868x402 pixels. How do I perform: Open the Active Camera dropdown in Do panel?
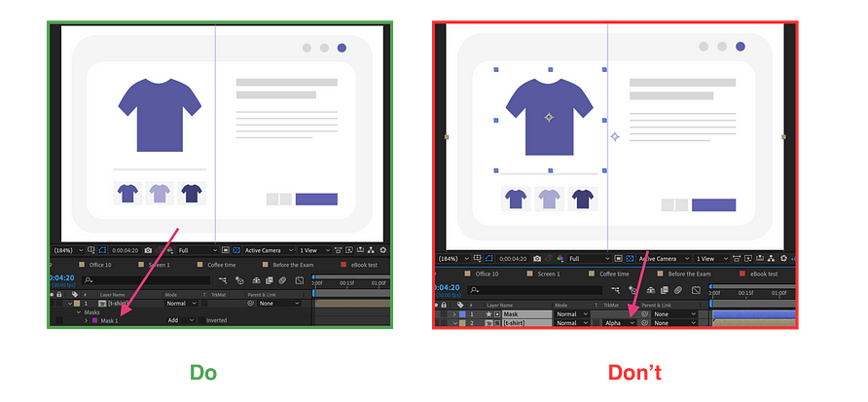pos(268,250)
